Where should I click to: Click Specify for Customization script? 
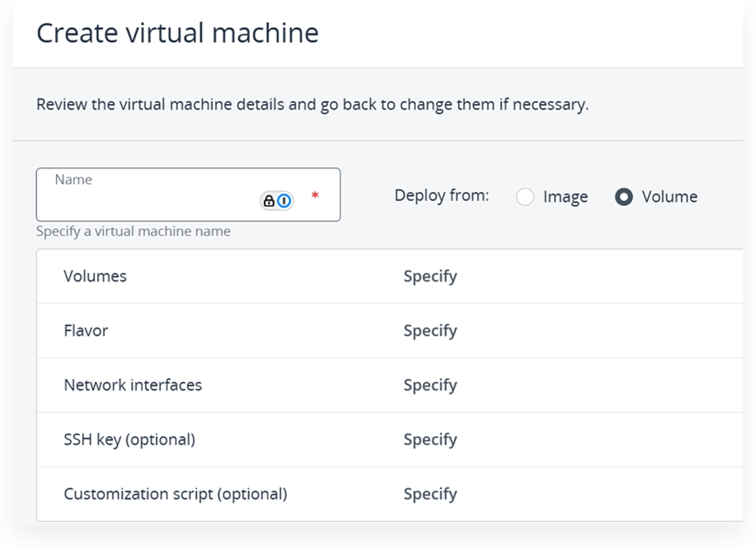point(430,494)
